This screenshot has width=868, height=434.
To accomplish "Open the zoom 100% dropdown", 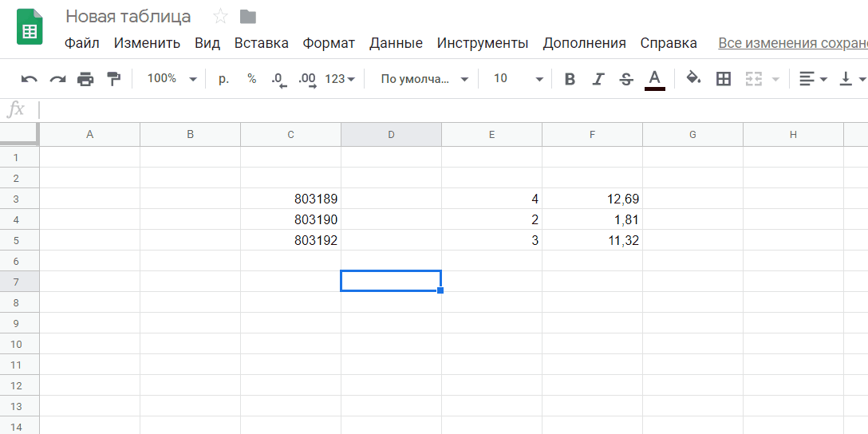I will [x=172, y=79].
